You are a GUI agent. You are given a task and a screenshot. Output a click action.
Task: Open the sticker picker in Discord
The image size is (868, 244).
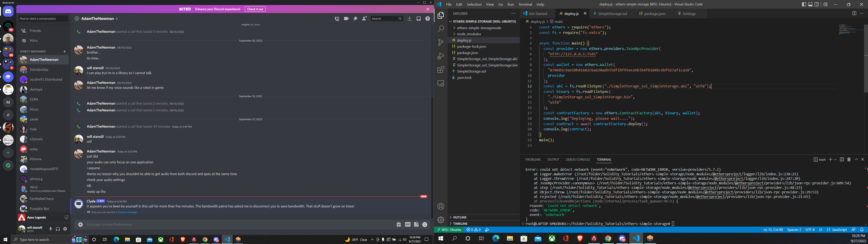[x=416, y=224]
